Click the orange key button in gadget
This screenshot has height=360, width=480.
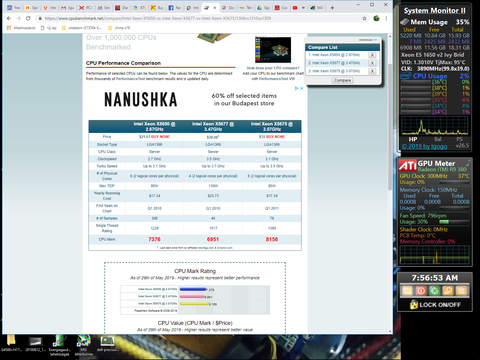click(448, 291)
